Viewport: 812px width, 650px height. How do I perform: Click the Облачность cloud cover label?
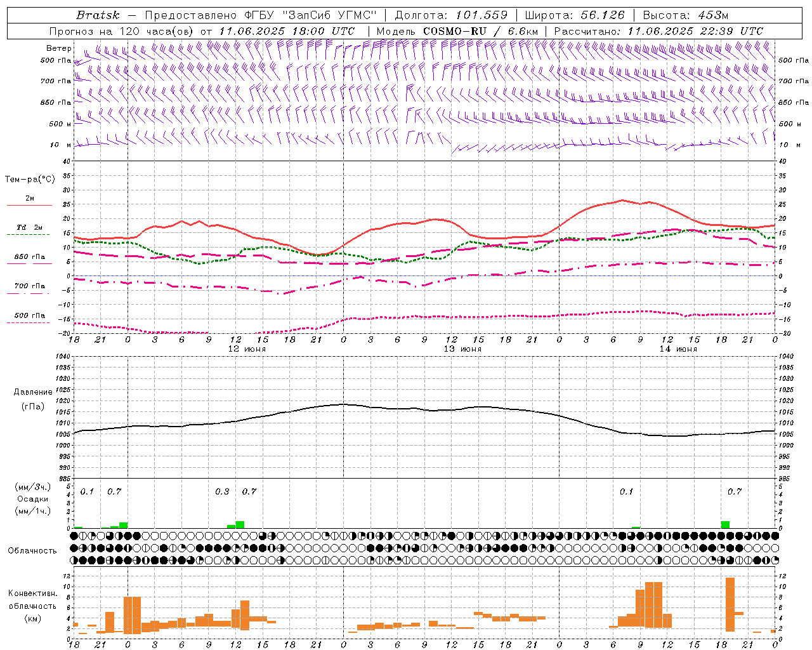[x=32, y=550]
